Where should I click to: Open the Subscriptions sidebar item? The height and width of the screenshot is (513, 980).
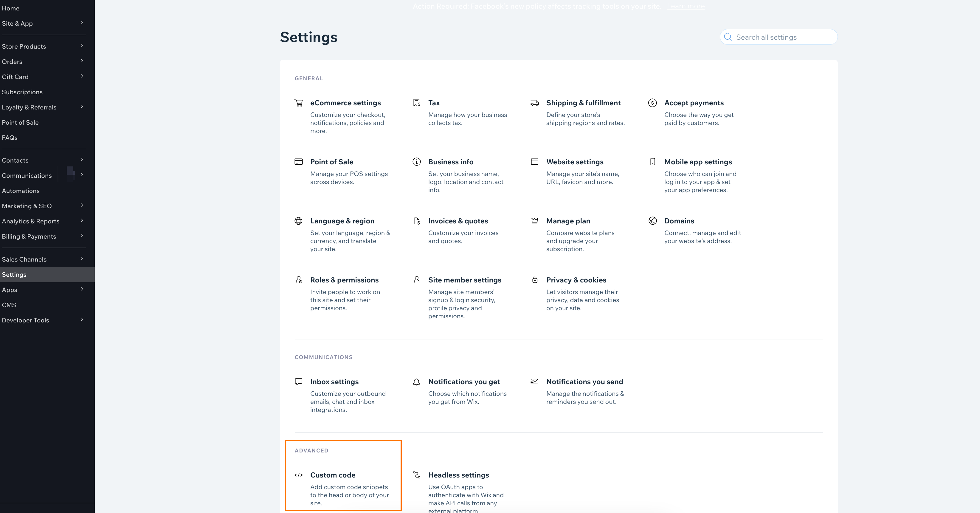pyautogui.click(x=22, y=92)
